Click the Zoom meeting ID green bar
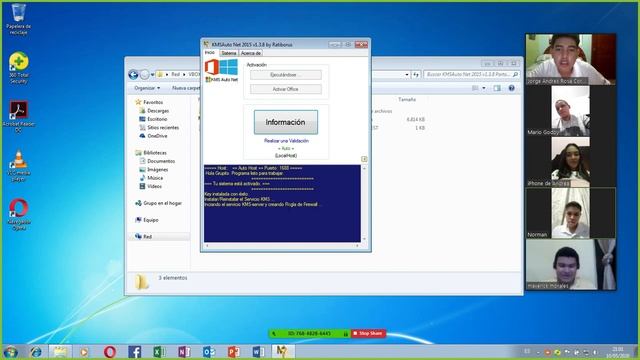Image resolution: width=640 pixels, height=360 pixels. (x=309, y=333)
